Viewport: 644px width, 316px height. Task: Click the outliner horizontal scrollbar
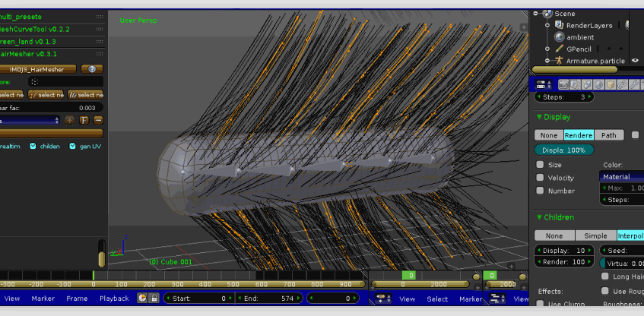[575, 69]
